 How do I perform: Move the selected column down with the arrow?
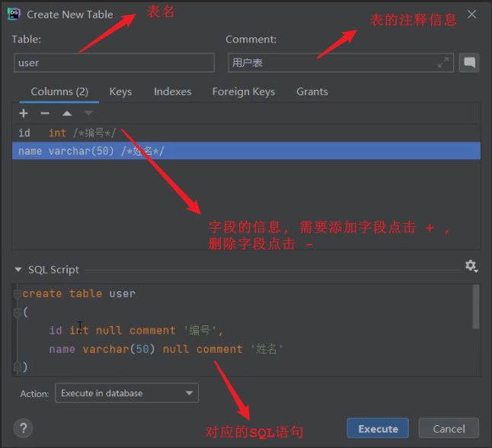tap(88, 113)
